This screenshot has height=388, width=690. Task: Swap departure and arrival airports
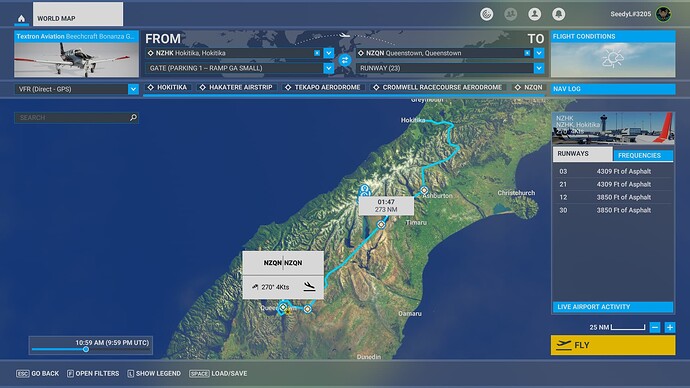coord(345,60)
